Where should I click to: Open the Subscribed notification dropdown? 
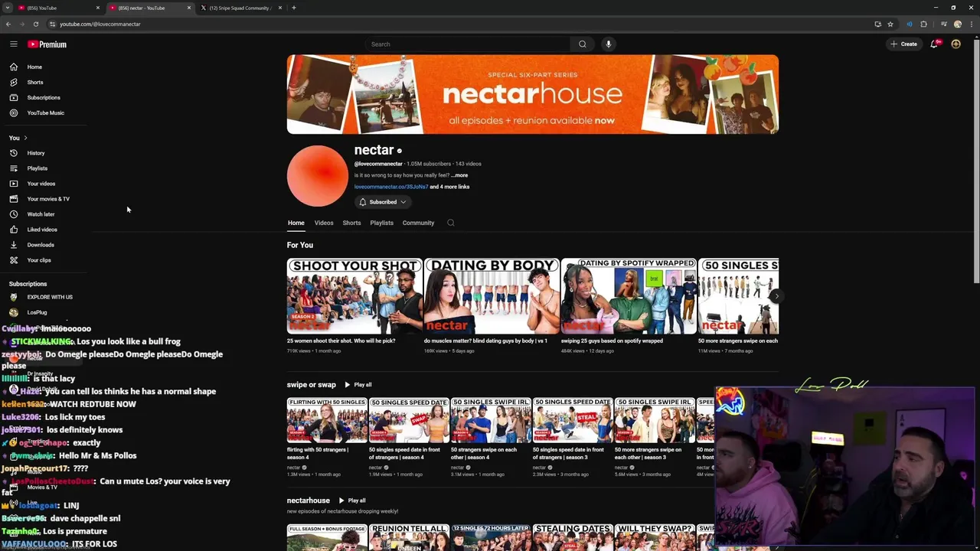[x=383, y=202]
